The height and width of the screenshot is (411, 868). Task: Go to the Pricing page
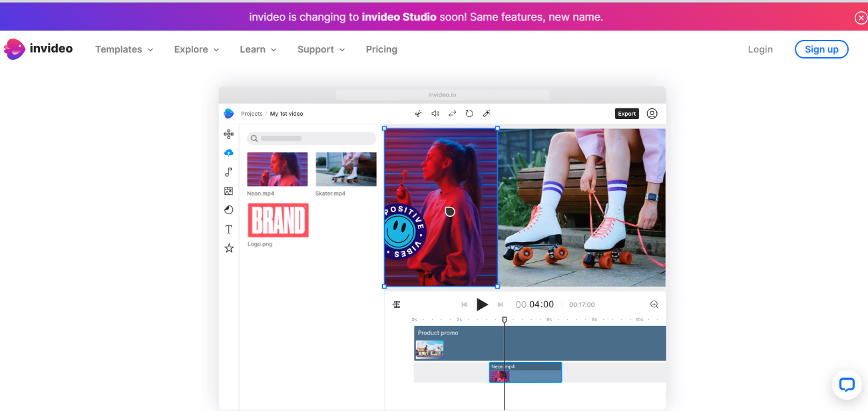(x=381, y=49)
